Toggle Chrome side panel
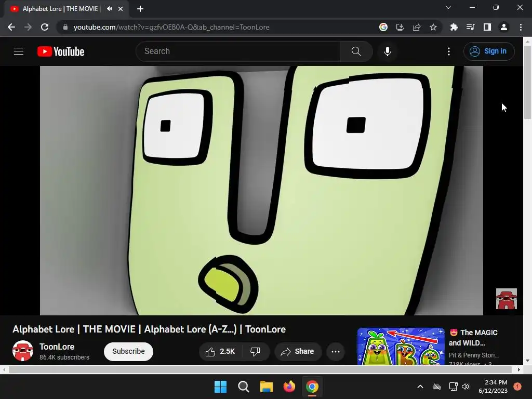 click(x=487, y=27)
